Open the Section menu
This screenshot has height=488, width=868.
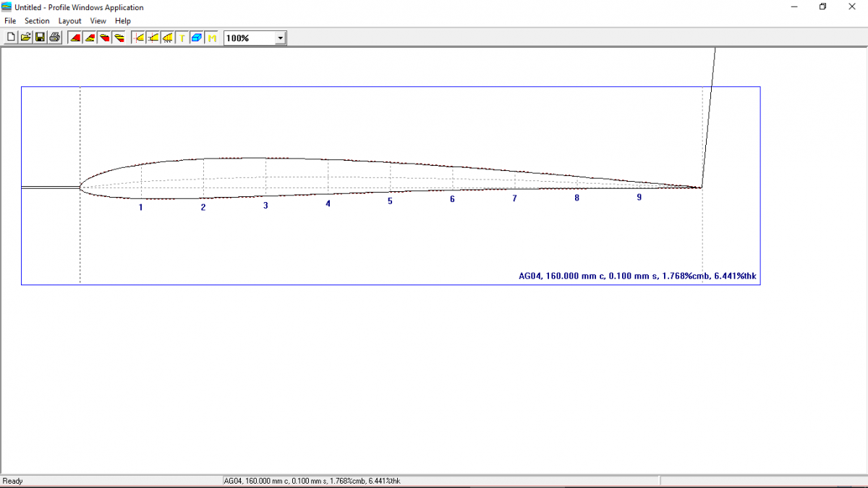tap(37, 21)
